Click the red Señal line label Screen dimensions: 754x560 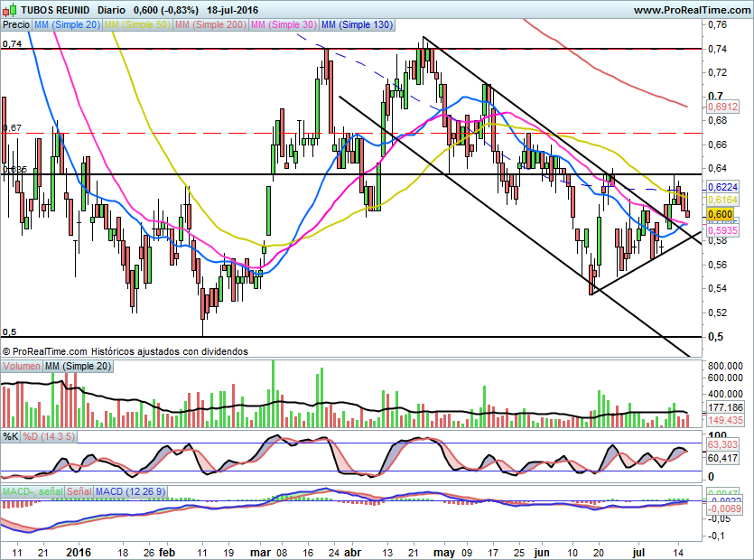tap(79, 490)
